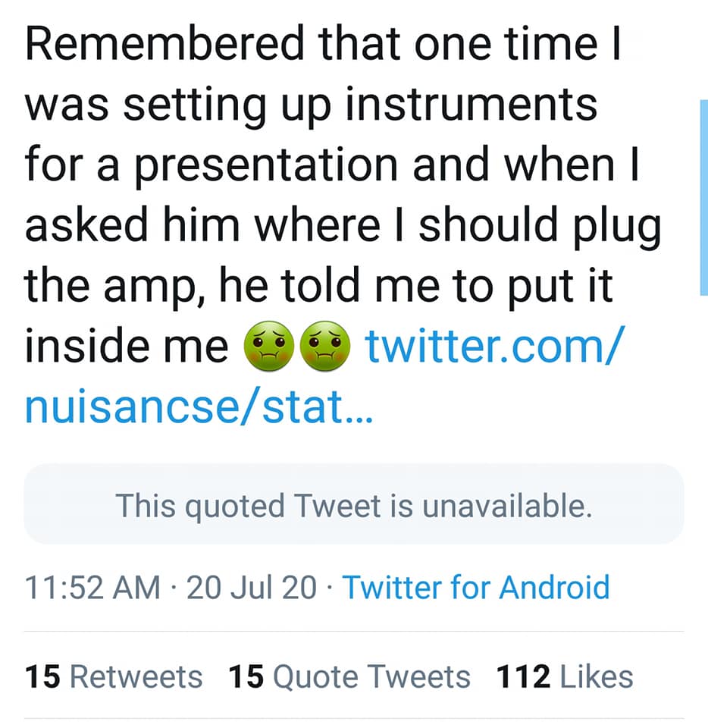Click the 11:52 AM timestamp

coord(92,588)
